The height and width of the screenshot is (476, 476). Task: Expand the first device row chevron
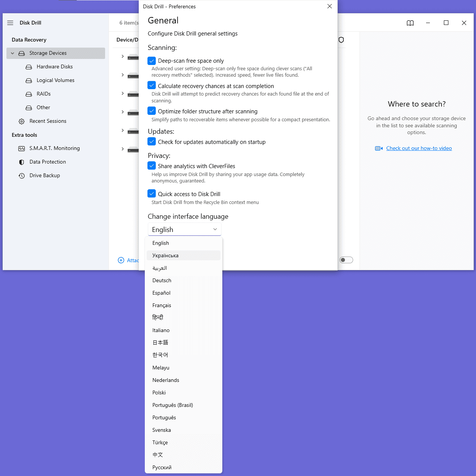[x=122, y=56]
